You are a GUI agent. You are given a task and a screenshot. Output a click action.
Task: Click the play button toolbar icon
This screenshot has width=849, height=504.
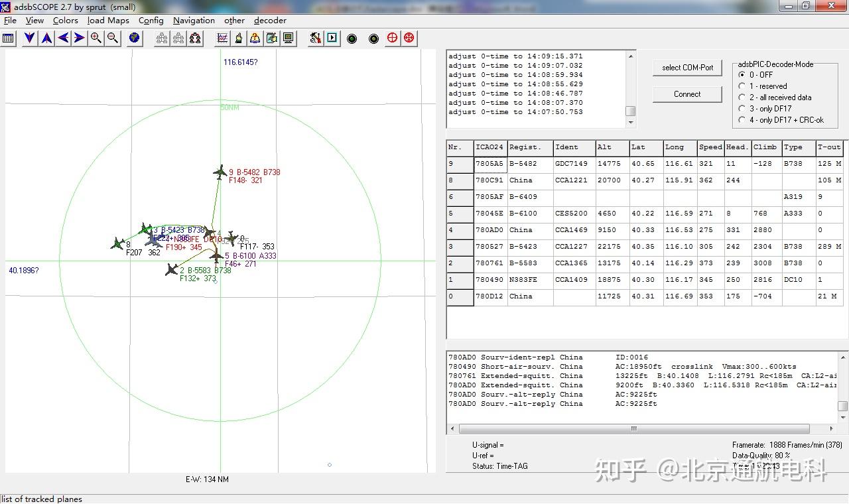point(332,38)
